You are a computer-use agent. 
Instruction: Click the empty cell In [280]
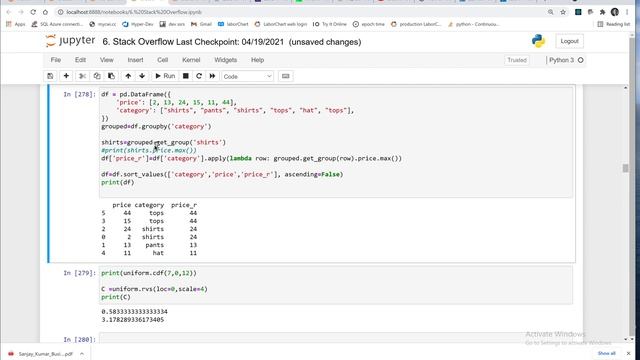[x=336, y=338]
